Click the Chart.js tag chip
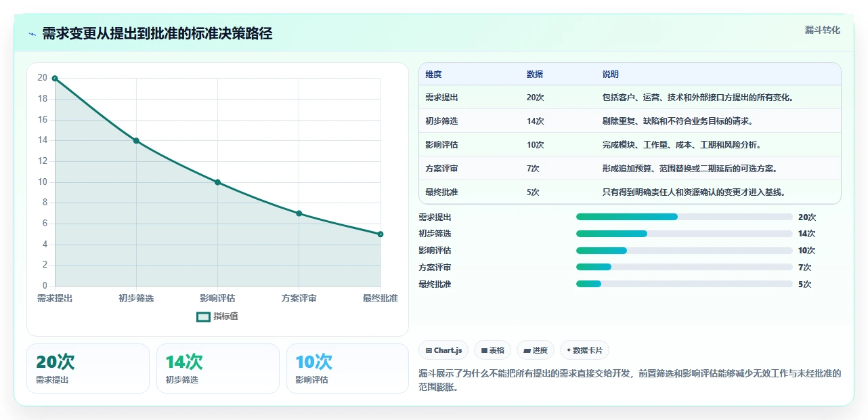868x420 pixels. click(x=443, y=350)
